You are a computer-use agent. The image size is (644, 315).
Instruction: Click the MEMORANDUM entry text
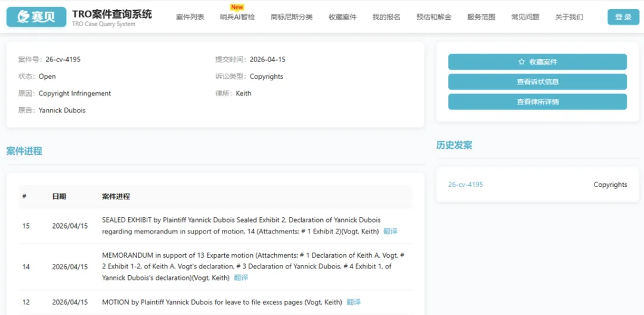(x=253, y=267)
